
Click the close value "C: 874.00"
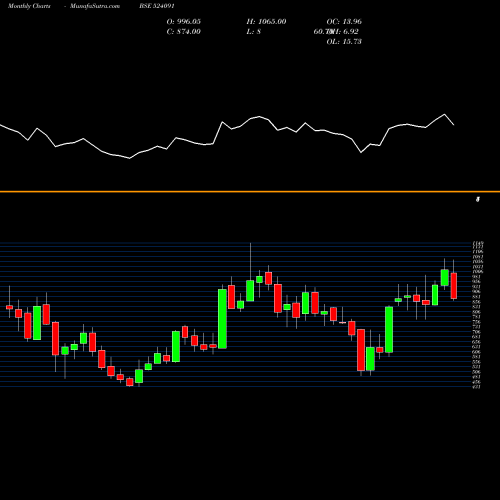tap(184, 32)
